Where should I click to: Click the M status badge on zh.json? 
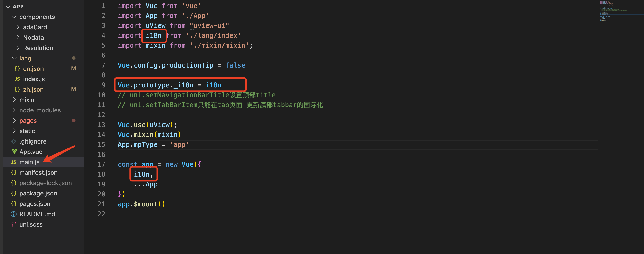pos(74,89)
